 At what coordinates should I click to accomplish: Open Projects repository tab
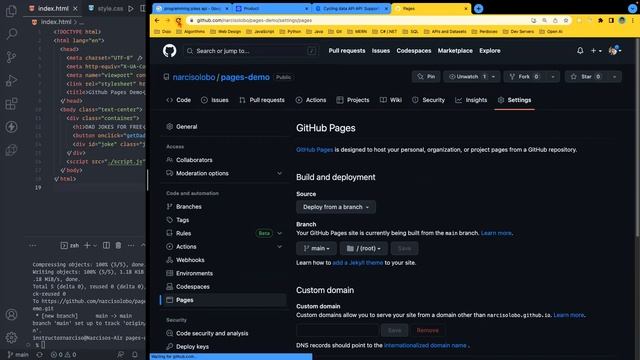(353, 100)
